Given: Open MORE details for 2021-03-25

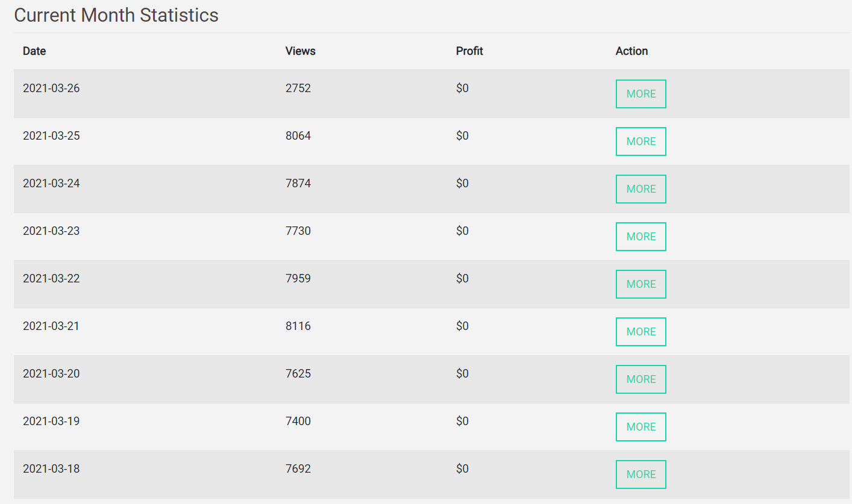Looking at the screenshot, I should pyautogui.click(x=641, y=142).
